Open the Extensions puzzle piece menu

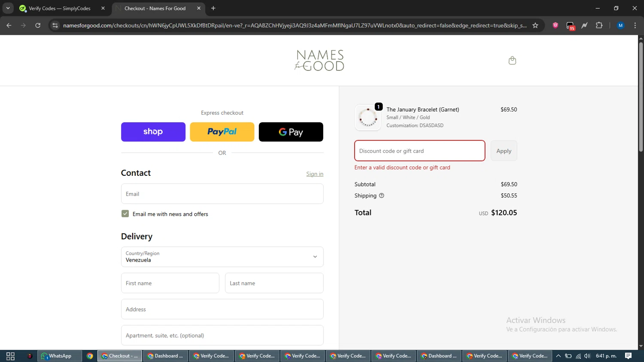[x=599, y=25]
